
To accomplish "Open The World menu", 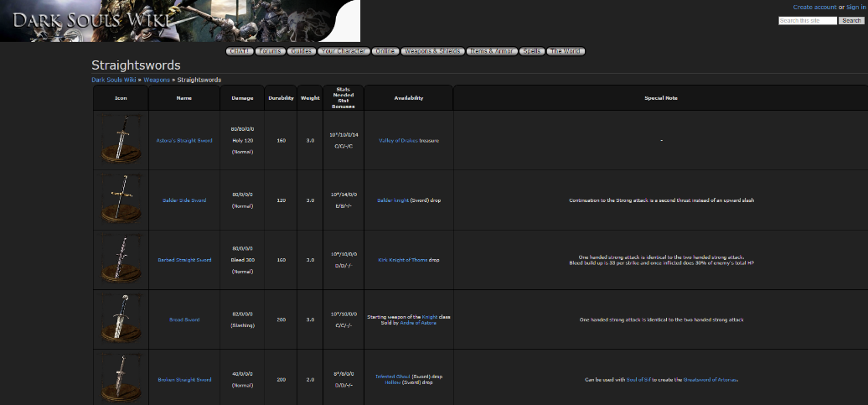I will (566, 51).
